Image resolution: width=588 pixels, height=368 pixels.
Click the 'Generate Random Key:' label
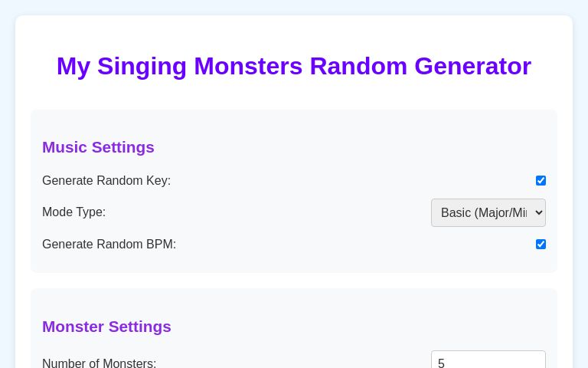click(x=106, y=181)
